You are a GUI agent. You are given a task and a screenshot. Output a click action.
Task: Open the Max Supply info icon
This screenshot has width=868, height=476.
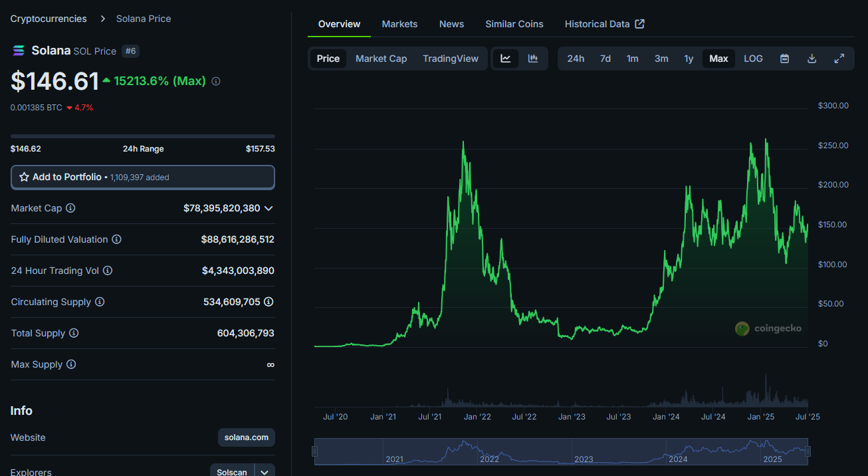pos(71,364)
